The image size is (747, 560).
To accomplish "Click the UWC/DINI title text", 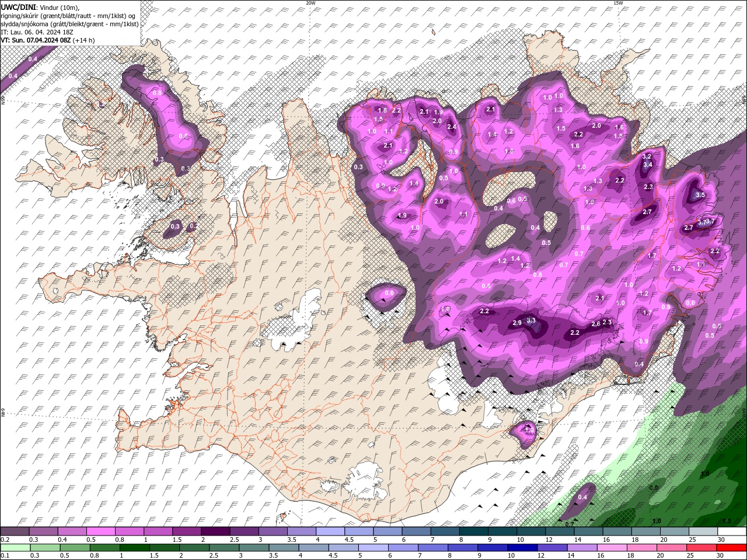I will pos(19,7).
